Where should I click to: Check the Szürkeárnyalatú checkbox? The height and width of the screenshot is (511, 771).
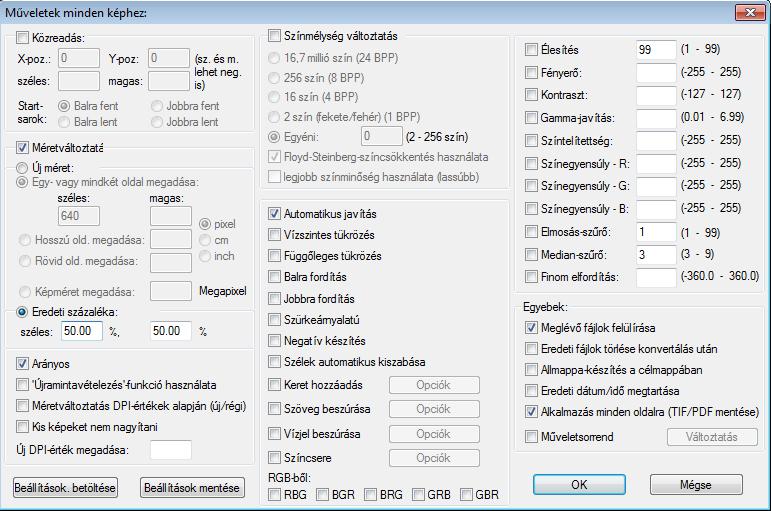(275, 320)
